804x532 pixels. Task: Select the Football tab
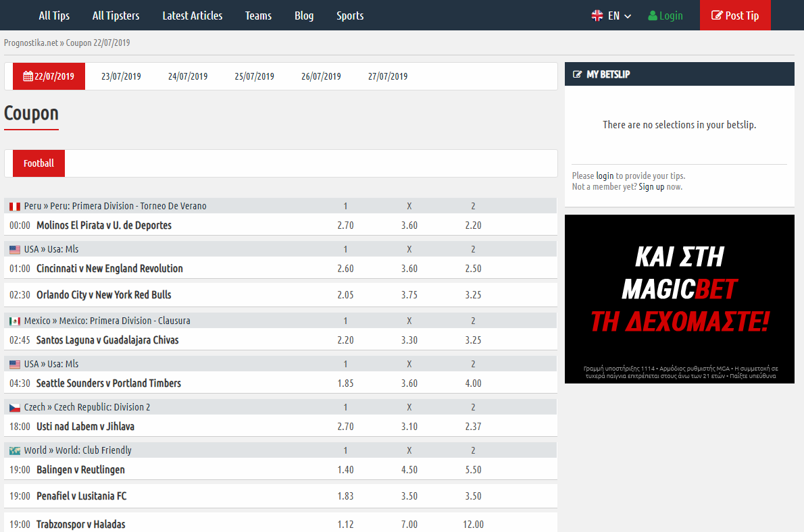click(39, 163)
